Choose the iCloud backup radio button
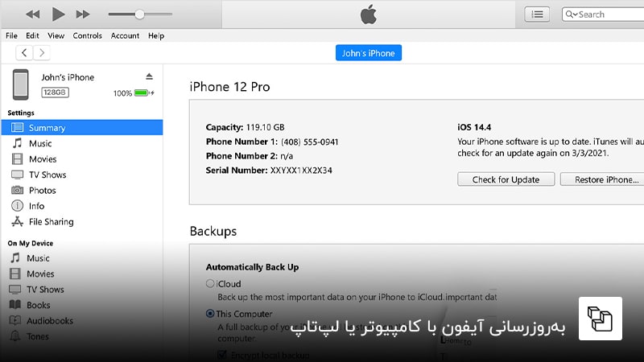This screenshot has height=362, width=644. tap(210, 283)
